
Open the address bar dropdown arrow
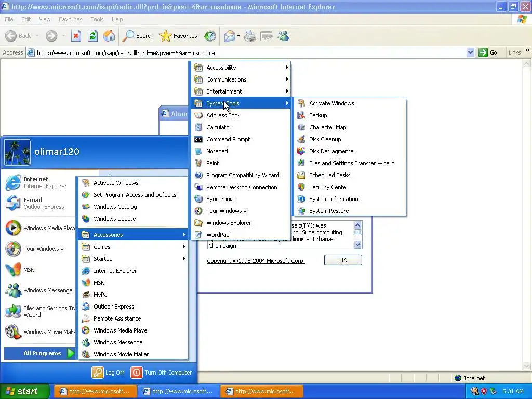(470, 52)
